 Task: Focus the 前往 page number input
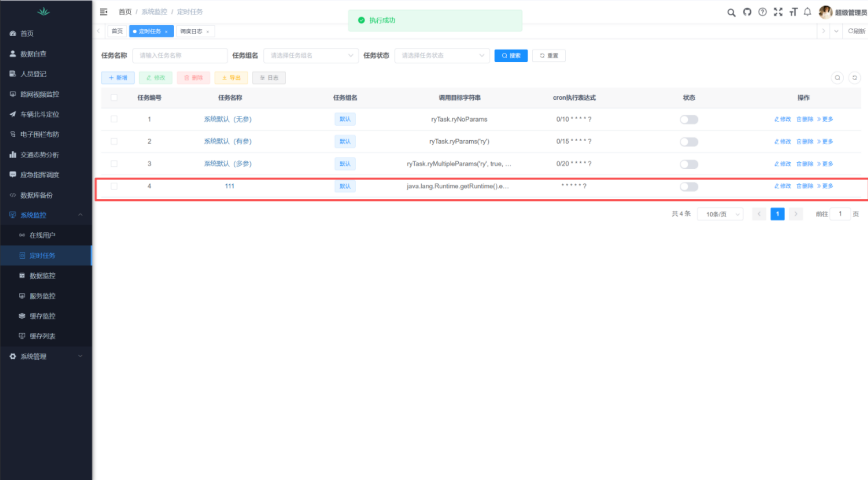840,214
